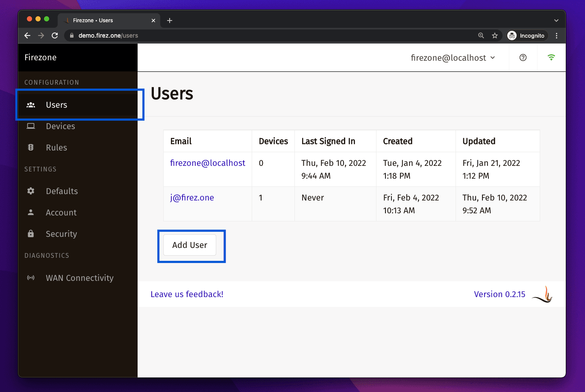This screenshot has height=392, width=585.
Task: Click the Devices monitor icon
Action: point(31,126)
